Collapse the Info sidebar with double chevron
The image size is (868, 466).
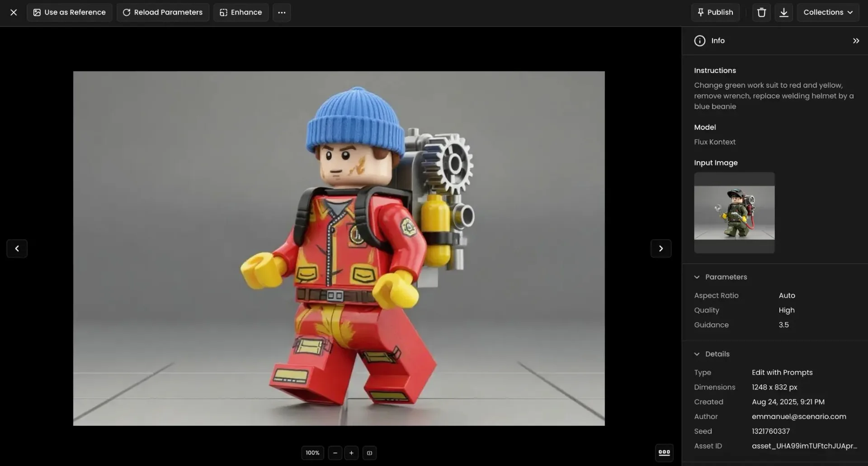(856, 40)
